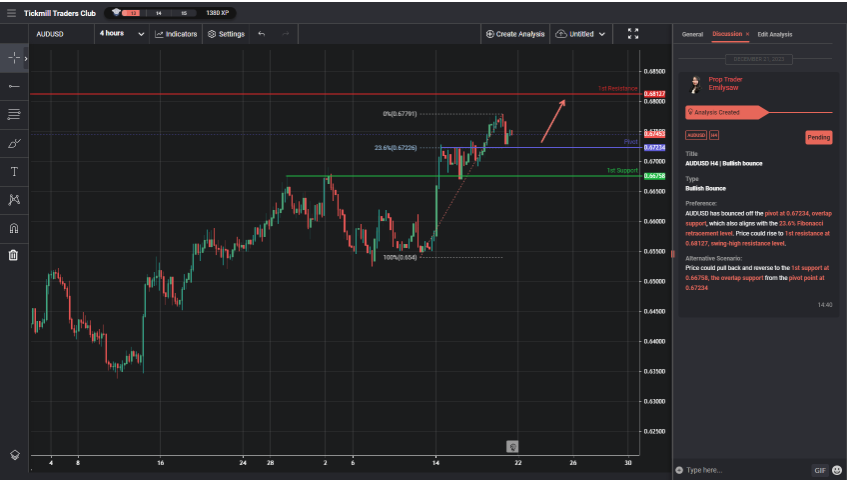Click in the Type here message field
This screenshot has height=480, width=847.
[747, 470]
